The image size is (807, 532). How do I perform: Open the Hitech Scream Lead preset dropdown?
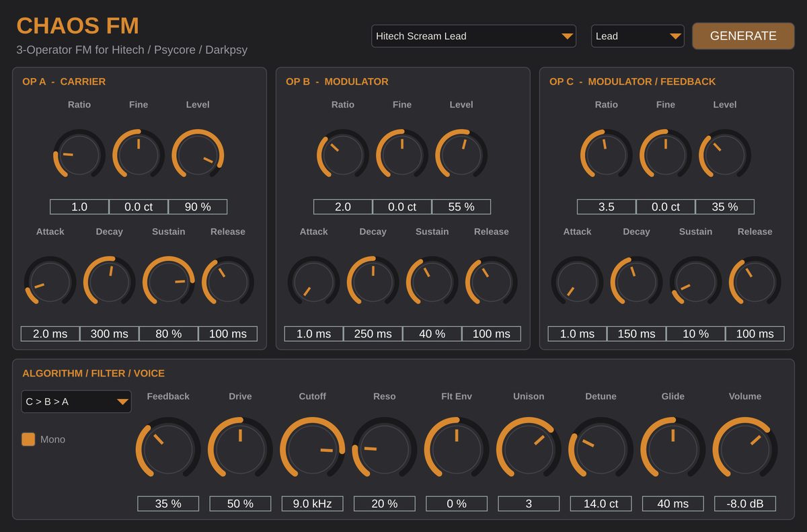[473, 36]
